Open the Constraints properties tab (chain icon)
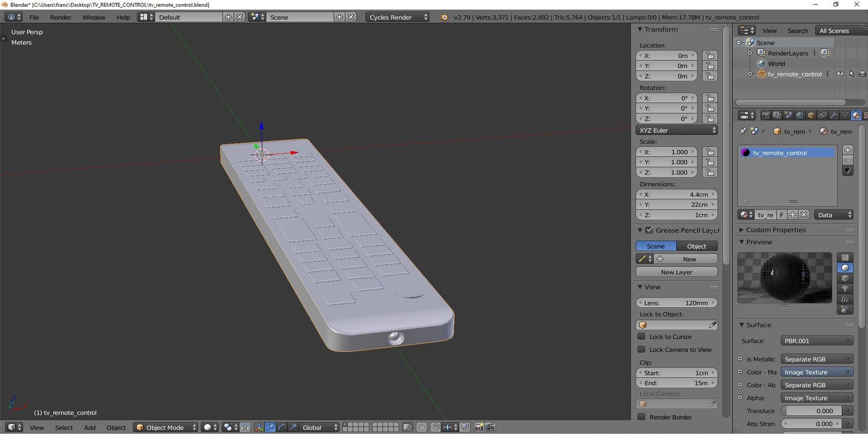 click(822, 115)
